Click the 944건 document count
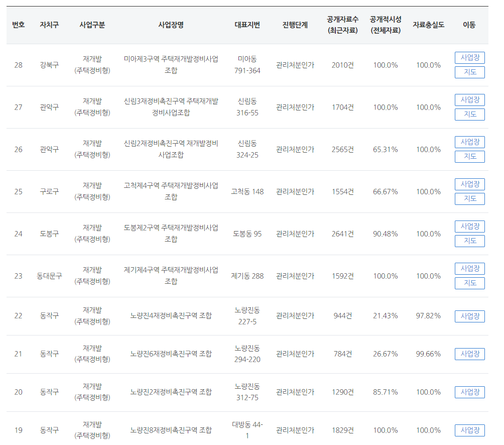This screenshot has width=504, height=445. coord(343,316)
